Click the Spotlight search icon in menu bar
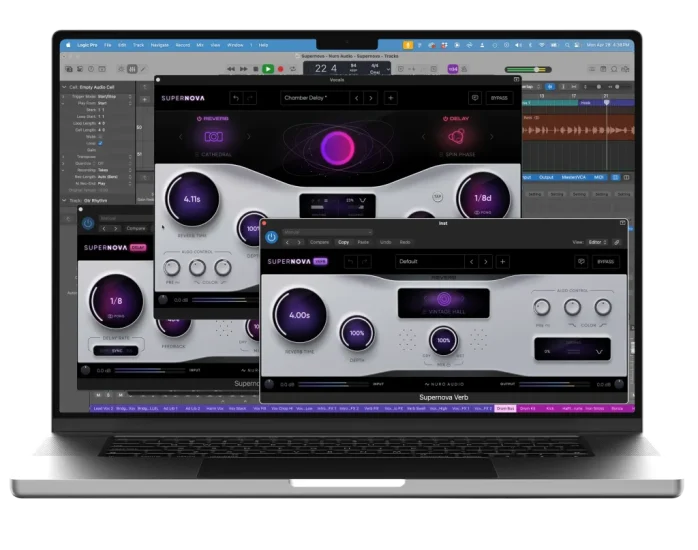The height and width of the screenshot is (550, 698). (567, 45)
